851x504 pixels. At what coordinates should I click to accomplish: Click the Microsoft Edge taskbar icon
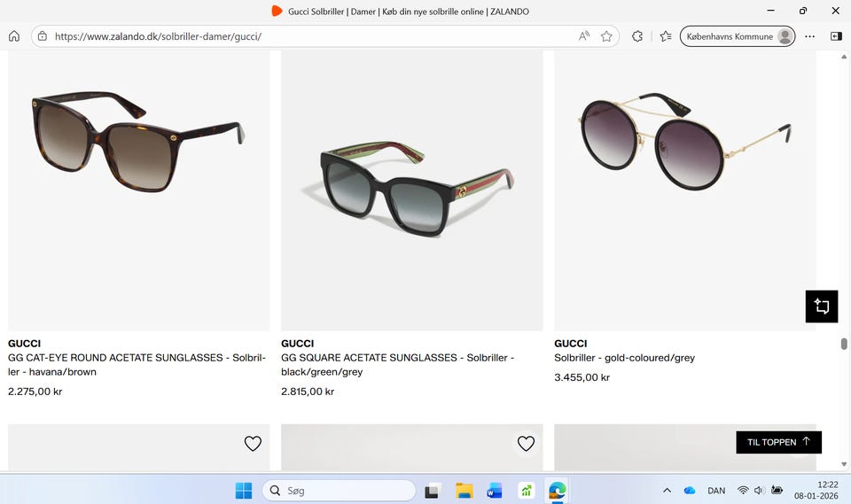(557, 491)
